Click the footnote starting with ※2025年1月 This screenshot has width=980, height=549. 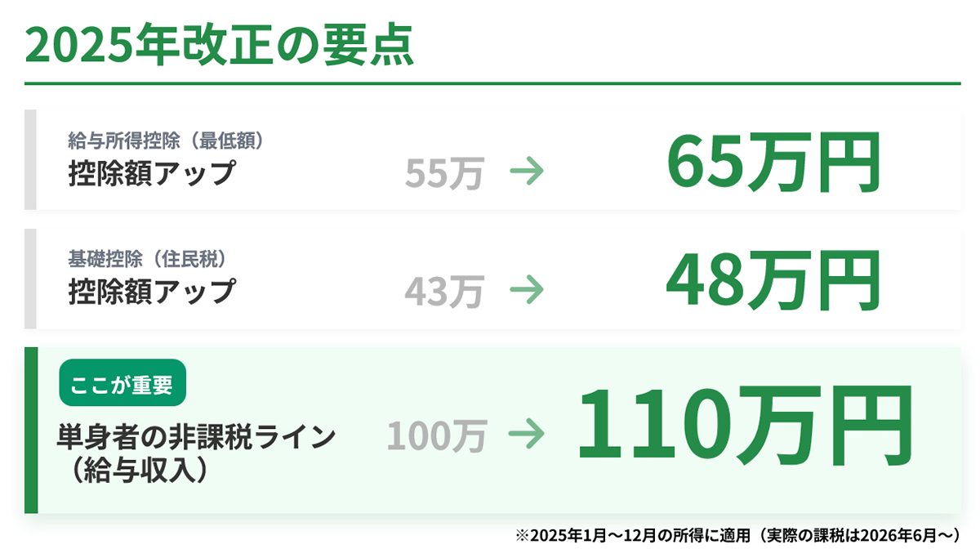click(x=737, y=534)
